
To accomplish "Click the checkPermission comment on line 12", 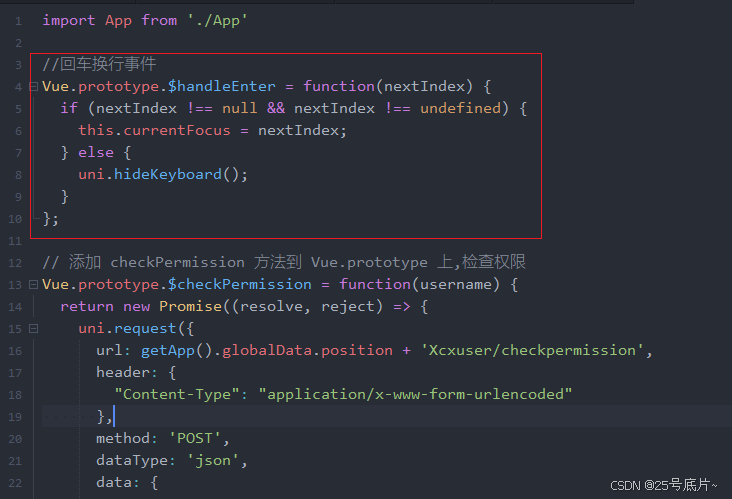I will click(x=284, y=262).
